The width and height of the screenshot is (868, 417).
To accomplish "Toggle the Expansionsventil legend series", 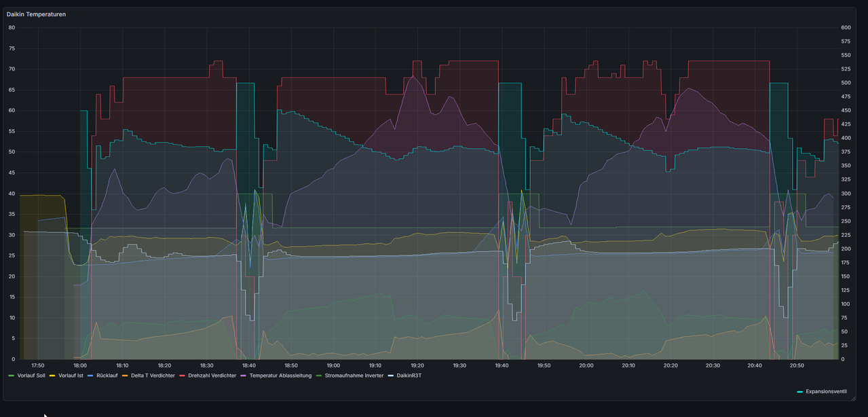I will (x=826, y=391).
